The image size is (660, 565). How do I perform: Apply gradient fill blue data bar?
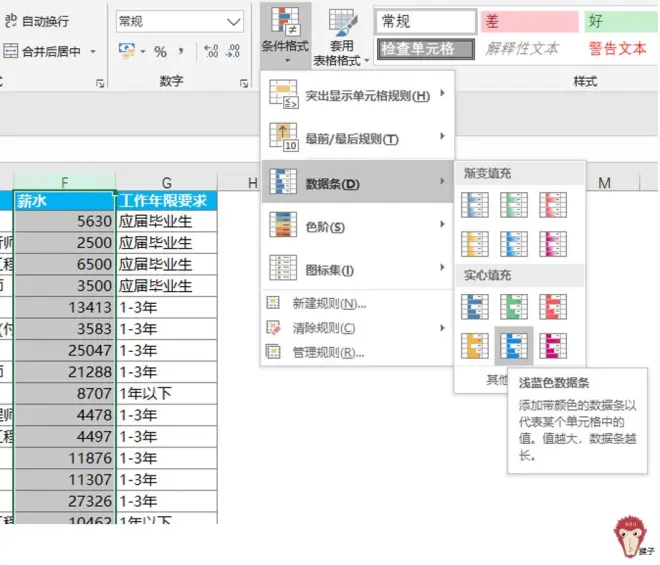[x=475, y=205]
